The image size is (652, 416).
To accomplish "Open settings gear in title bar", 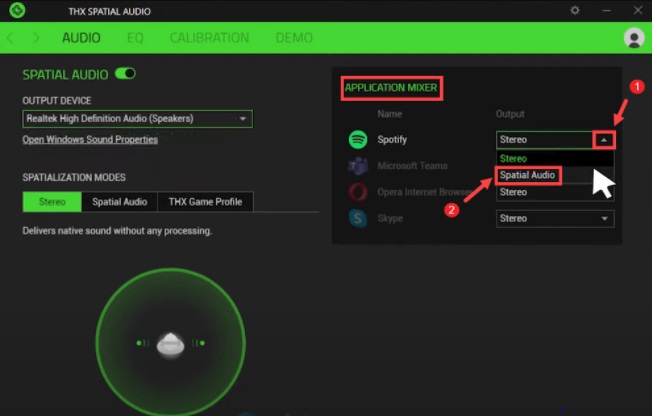I will click(575, 10).
